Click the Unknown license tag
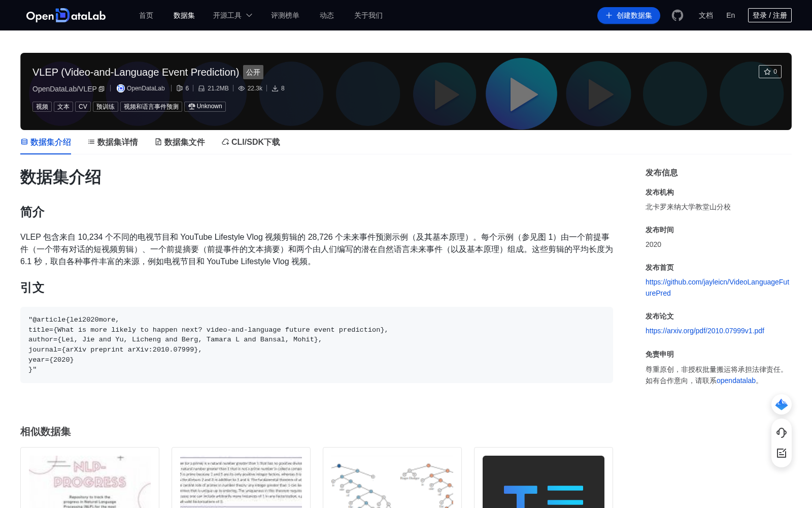This screenshot has height=508, width=812. pos(205,107)
